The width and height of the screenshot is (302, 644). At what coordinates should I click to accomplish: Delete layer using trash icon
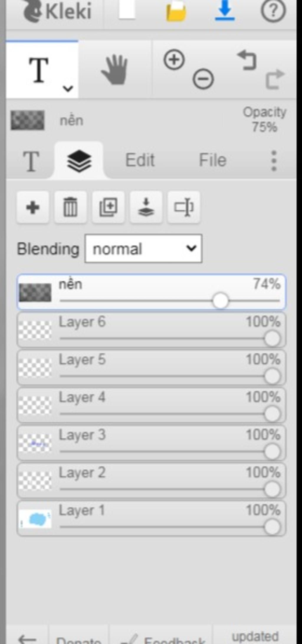(70, 207)
